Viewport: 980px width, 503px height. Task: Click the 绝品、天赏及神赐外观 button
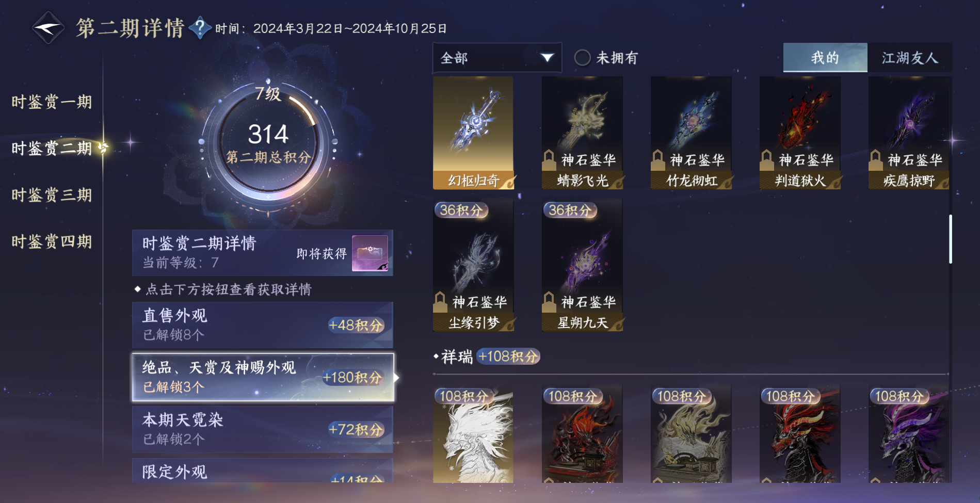pyautogui.click(x=263, y=378)
